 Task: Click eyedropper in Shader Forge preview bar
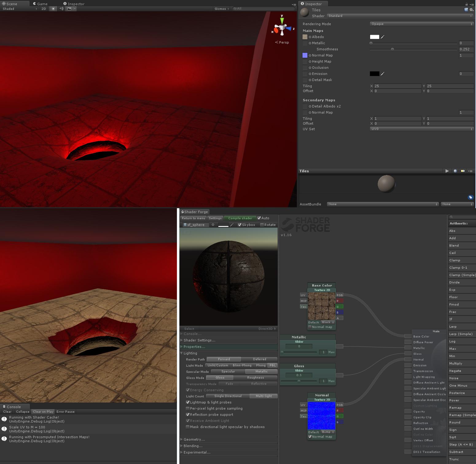point(232,225)
